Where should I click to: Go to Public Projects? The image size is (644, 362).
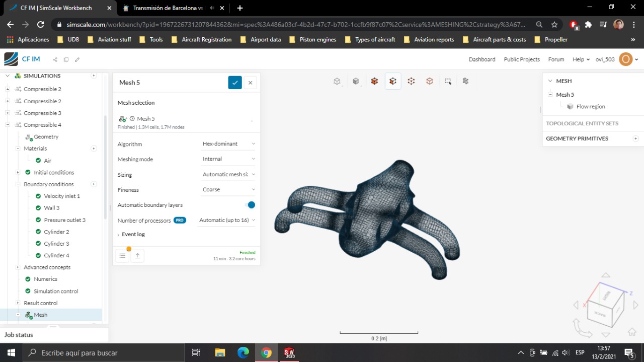pyautogui.click(x=522, y=59)
